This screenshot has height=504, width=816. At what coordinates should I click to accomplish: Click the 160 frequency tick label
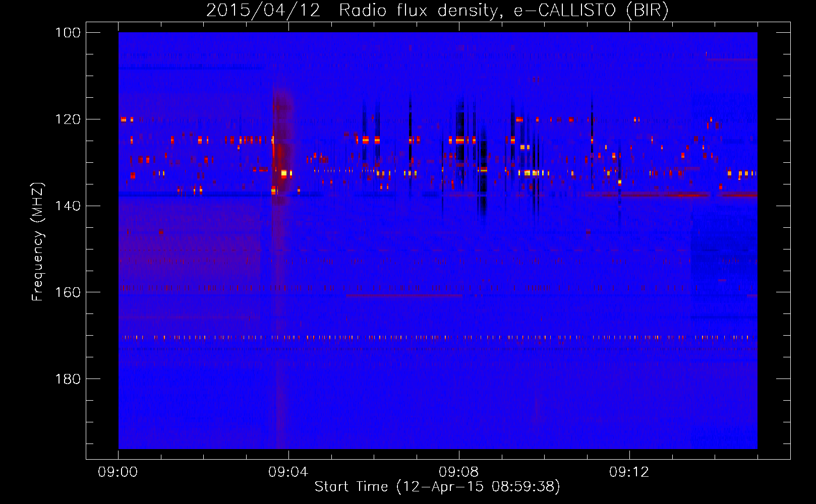click(x=68, y=292)
